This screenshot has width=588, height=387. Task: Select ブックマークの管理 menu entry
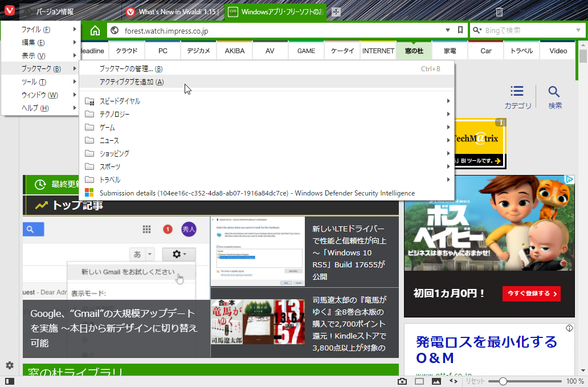click(x=267, y=68)
